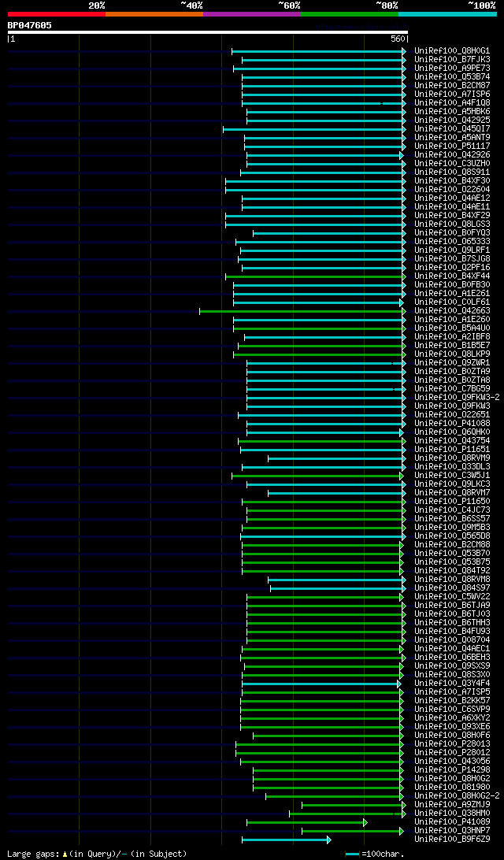
Task: Select the UniRef100_Q4AEC1 hit label
Action: [x=453, y=649]
